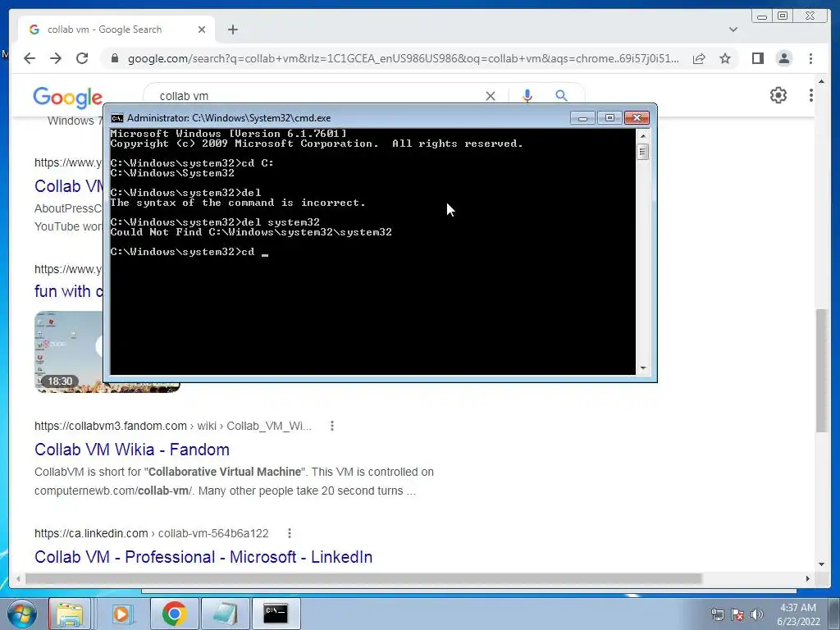Open Notepad taskbar item
Screen dimensions: 840x630
click(225, 614)
